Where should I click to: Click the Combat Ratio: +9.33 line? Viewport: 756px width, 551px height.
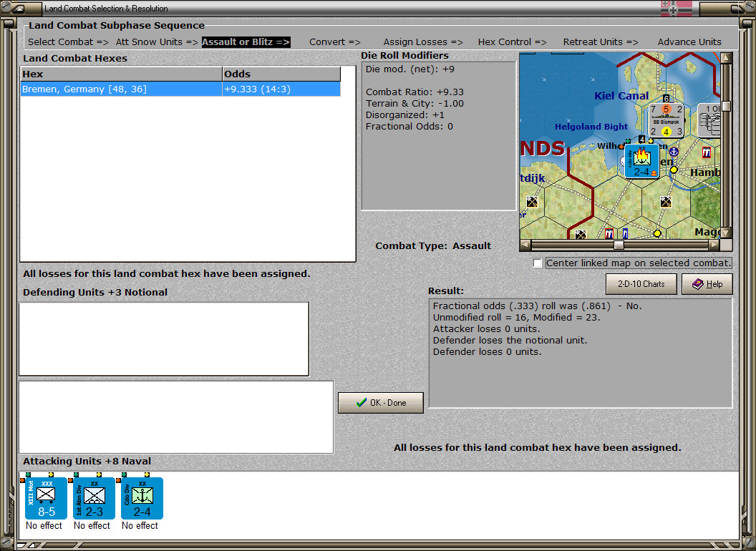click(x=415, y=92)
